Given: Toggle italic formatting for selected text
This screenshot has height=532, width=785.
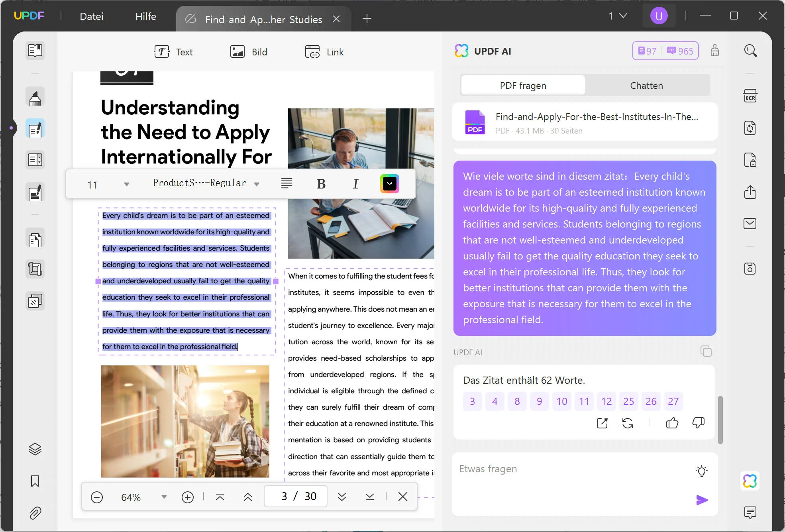Looking at the screenshot, I should tap(355, 184).
